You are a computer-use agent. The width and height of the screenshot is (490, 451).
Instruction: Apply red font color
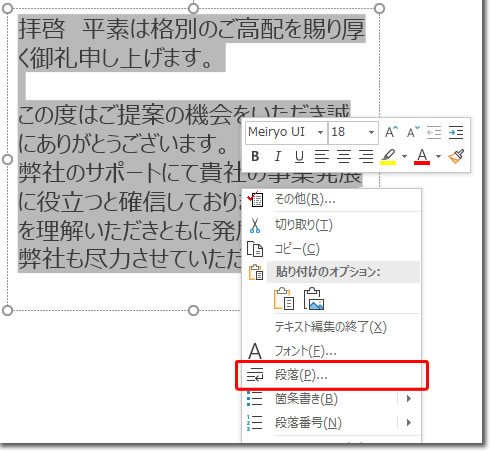(422, 156)
